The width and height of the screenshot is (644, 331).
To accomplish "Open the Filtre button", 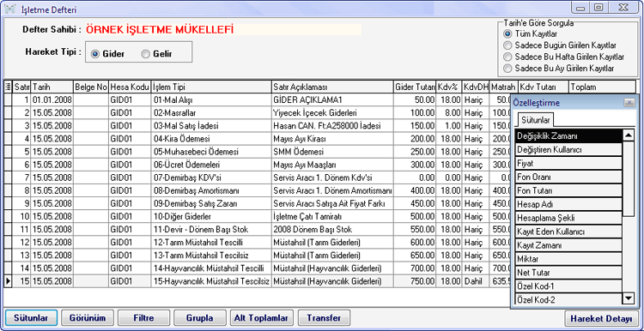I will (x=143, y=318).
